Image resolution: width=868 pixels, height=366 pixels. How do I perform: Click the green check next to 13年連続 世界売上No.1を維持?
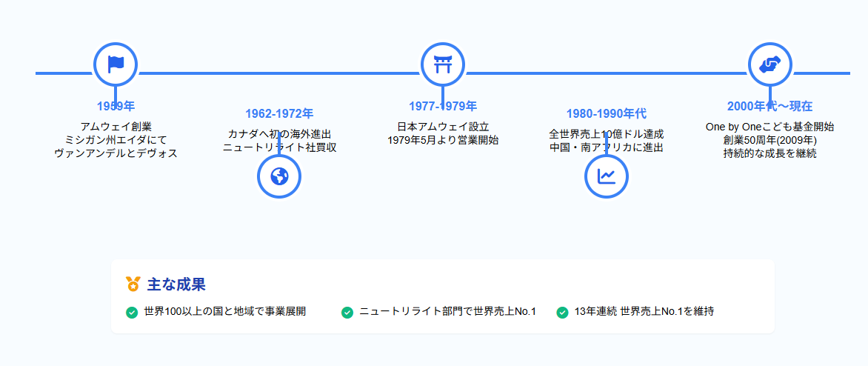pos(562,313)
